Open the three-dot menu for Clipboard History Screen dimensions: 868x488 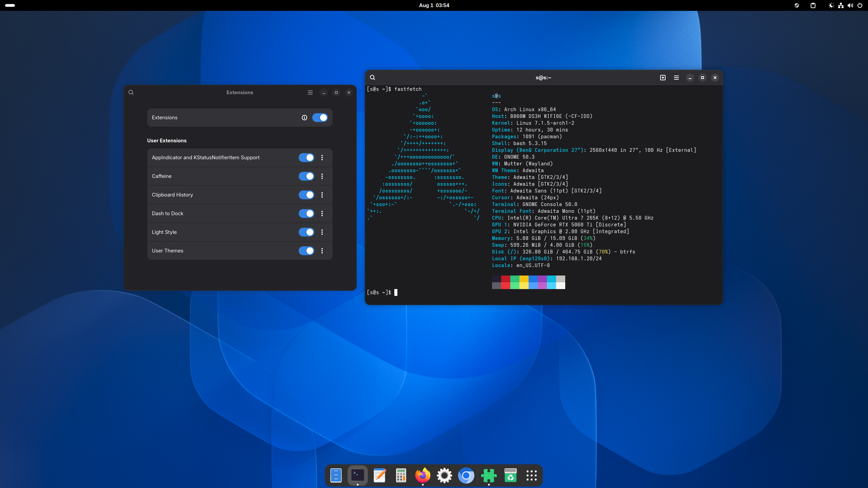coord(322,195)
